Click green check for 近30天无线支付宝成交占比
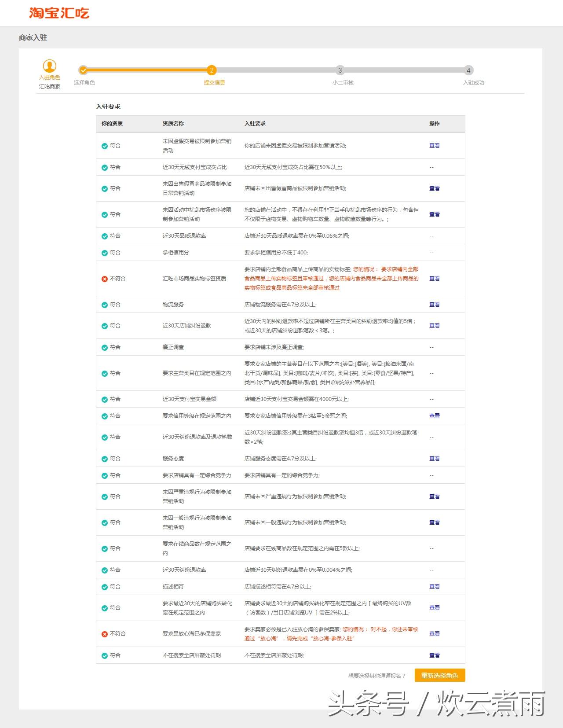 (105, 167)
